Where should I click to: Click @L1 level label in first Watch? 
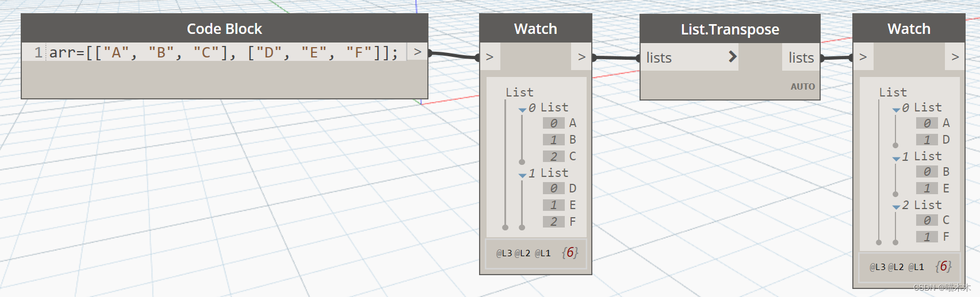pyautogui.click(x=542, y=253)
